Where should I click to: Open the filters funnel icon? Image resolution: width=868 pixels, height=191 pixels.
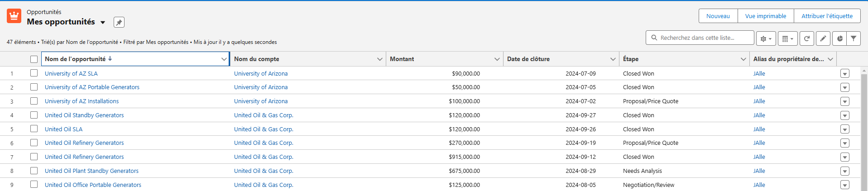click(x=854, y=38)
